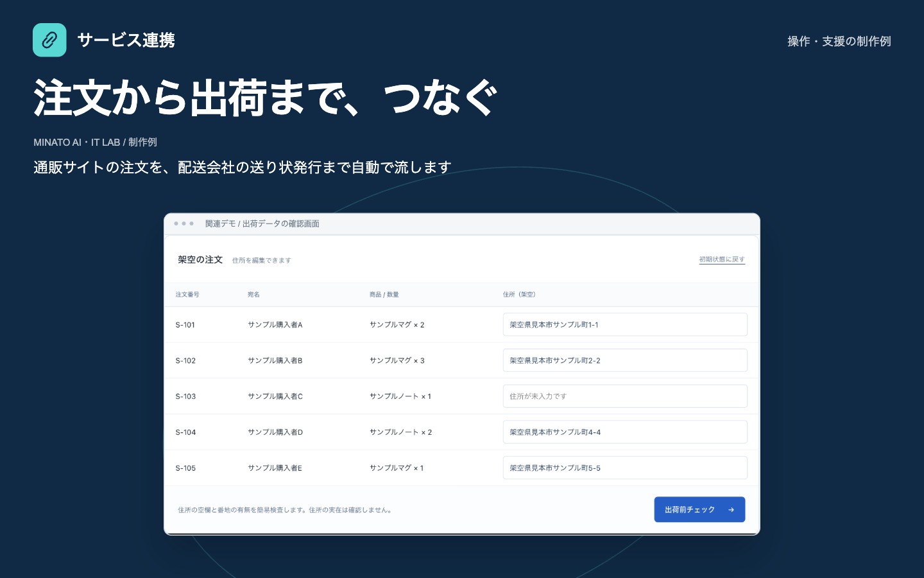The image size is (924, 578).
Task: Edit the address field for order S-101
Action: (x=625, y=324)
